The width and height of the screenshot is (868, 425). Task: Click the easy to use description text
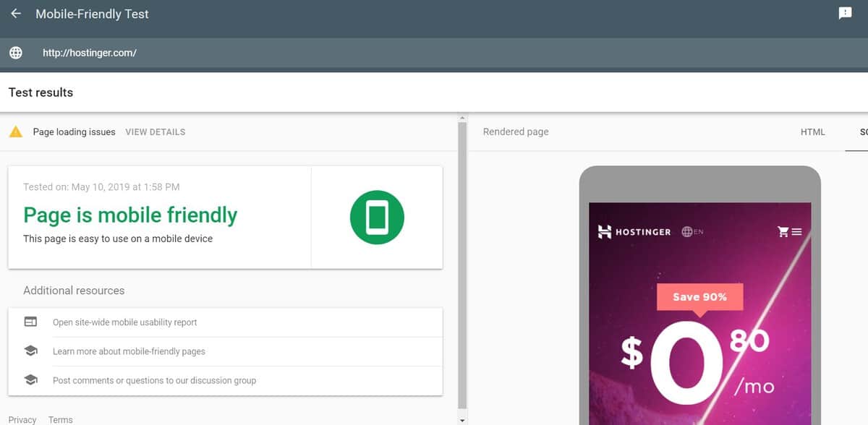point(118,239)
